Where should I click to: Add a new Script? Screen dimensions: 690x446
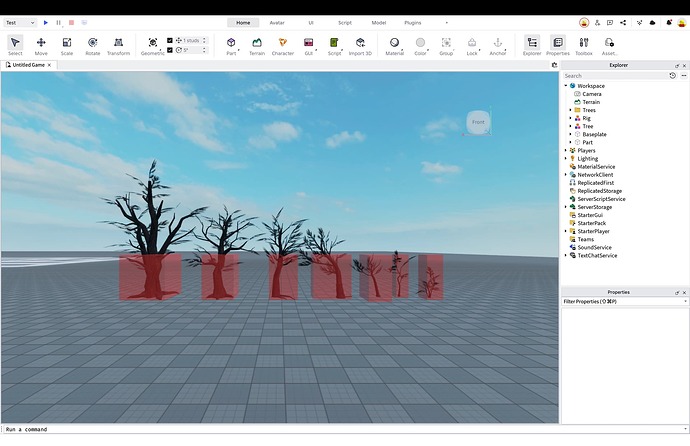tap(334, 45)
